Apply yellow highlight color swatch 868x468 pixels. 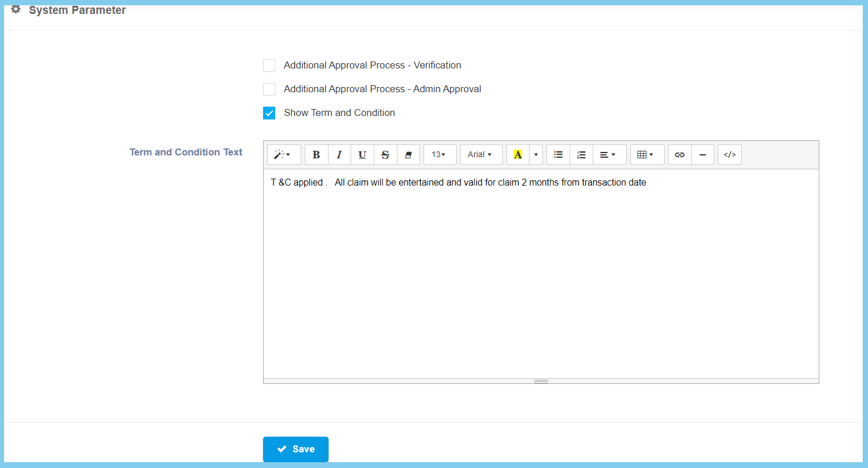pyautogui.click(x=518, y=155)
